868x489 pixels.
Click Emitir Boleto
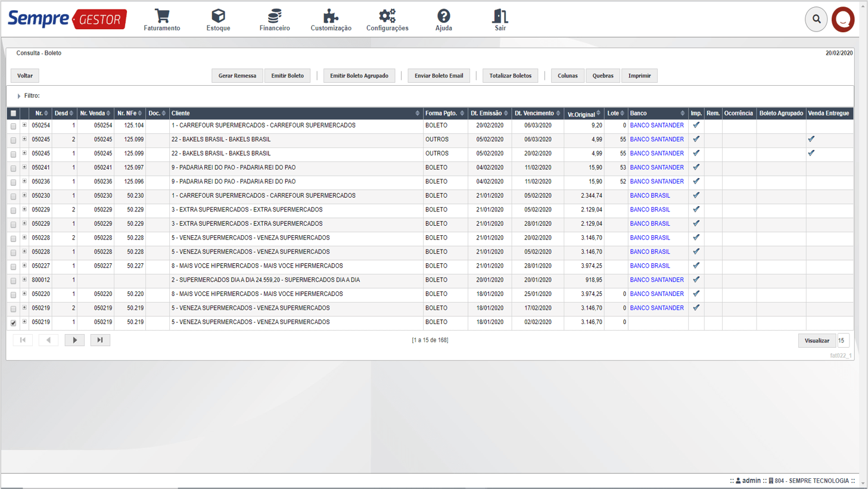[x=287, y=76]
